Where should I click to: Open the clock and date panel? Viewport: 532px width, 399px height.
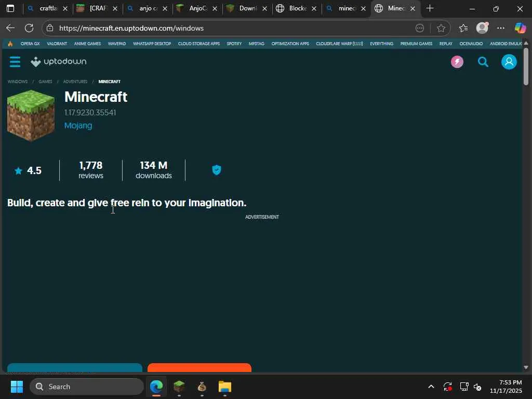pos(506,387)
